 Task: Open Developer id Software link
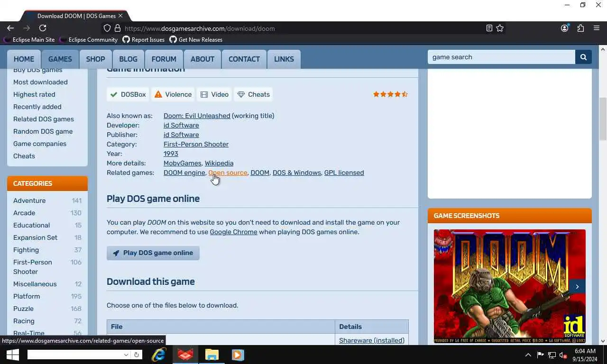click(x=181, y=125)
